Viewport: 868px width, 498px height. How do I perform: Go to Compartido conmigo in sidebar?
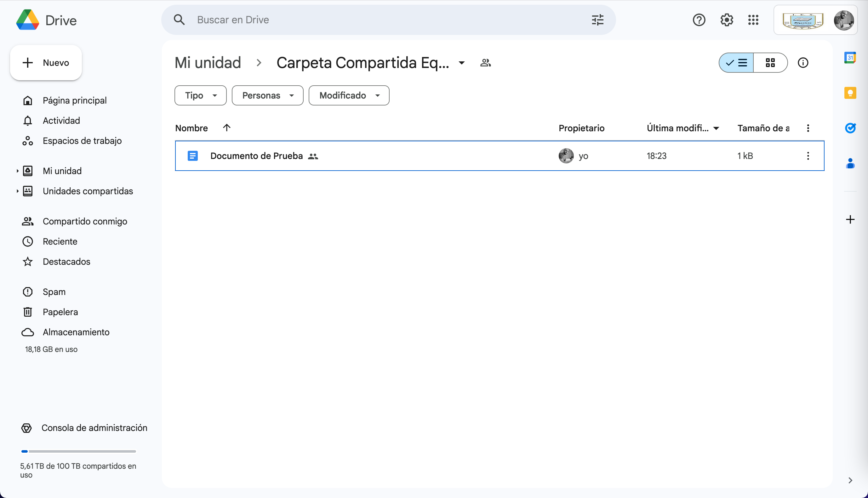point(84,221)
